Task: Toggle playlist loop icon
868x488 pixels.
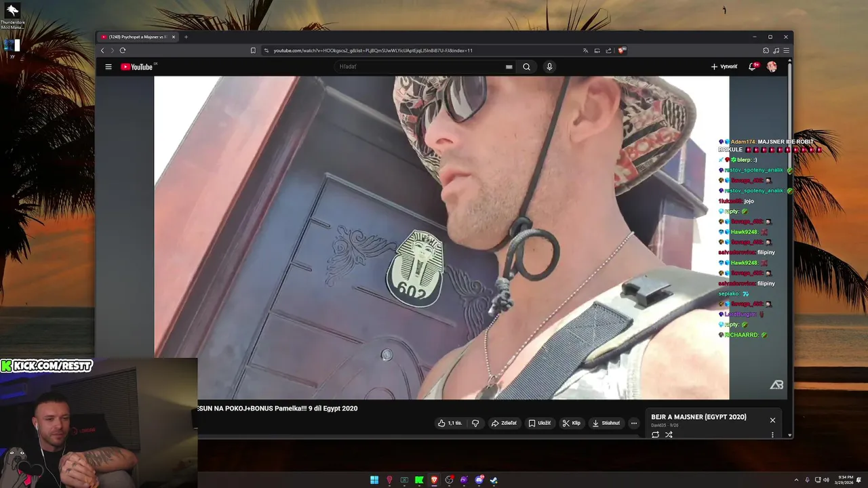Action: 655,434
